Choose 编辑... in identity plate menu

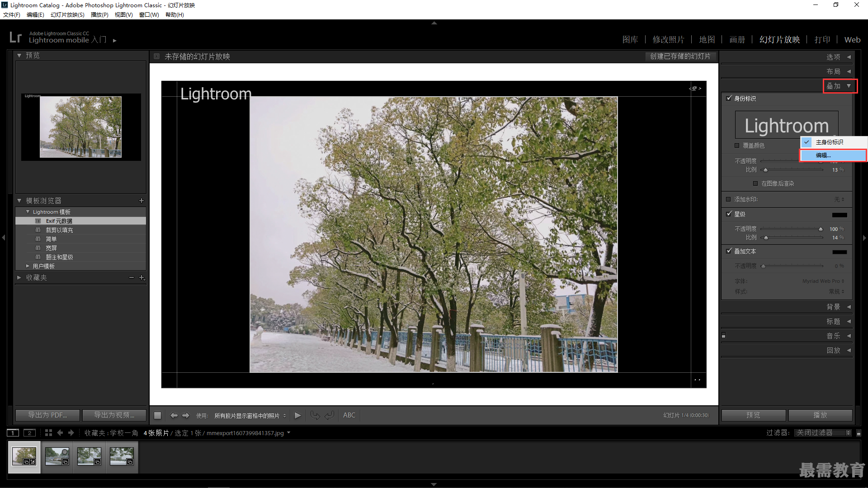(833, 155)
